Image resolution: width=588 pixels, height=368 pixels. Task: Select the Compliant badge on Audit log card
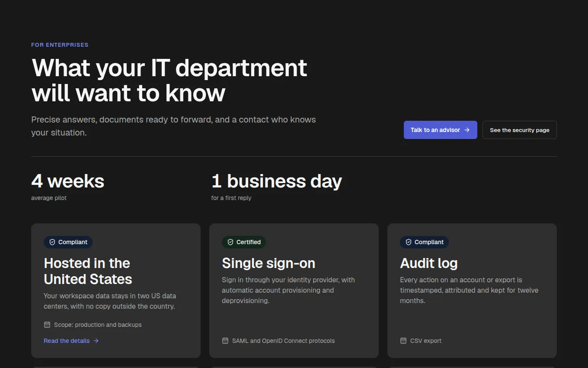click(x=425, y=242)
